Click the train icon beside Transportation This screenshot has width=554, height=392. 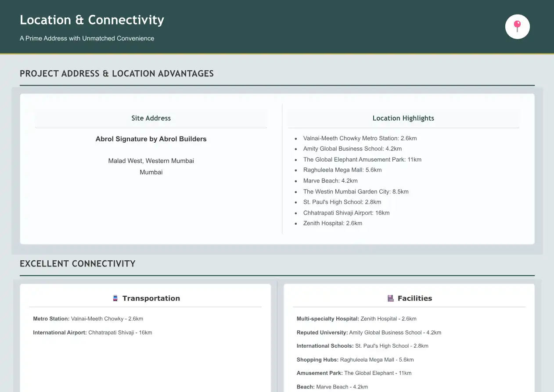[115, 298]
